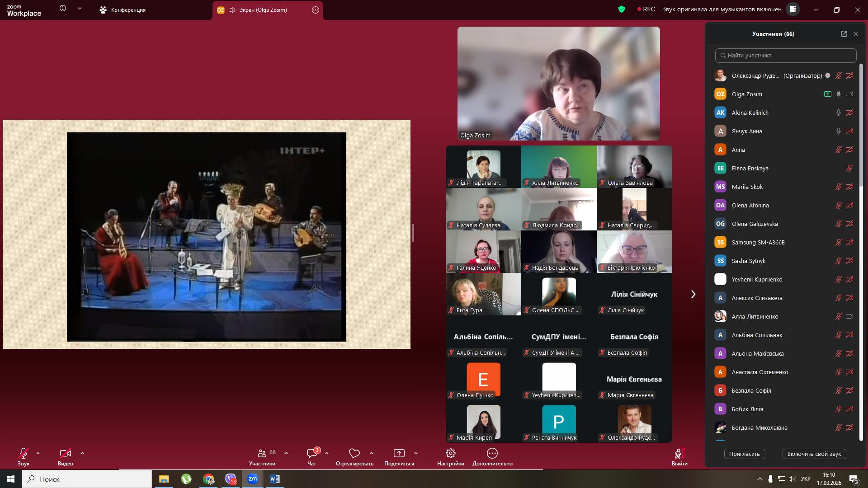
Task: Toggle microphone mute Sound button
Action: point(24,453)
